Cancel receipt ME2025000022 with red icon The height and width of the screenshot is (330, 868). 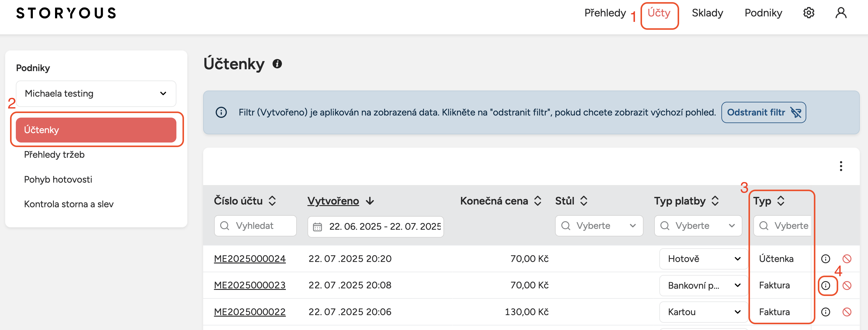(x=847, y=312)
